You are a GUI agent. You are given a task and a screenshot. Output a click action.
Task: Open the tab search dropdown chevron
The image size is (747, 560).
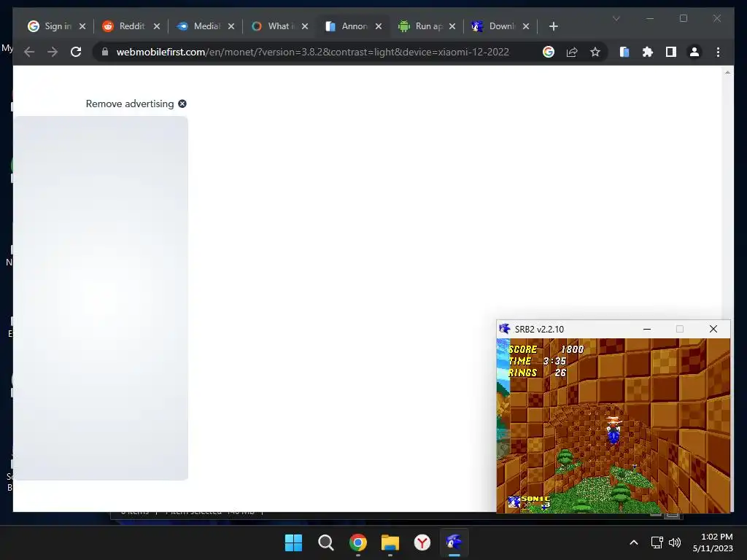[616, 18]
